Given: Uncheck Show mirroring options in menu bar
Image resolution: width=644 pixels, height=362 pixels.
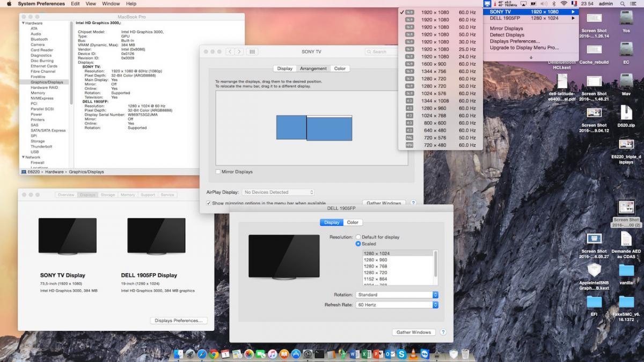Looking at the screenshot, I should click(209, 203).
